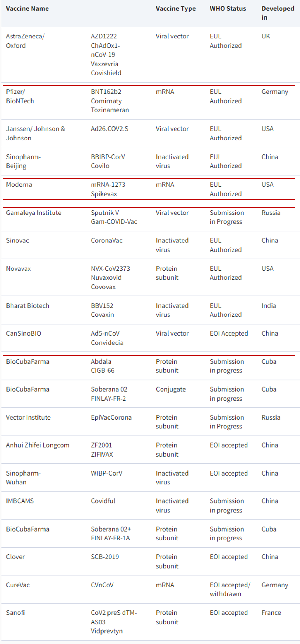This screenshot has height=644, width=300.
Task: Select the CanSinoBIO row name
Action: (x=24, y=333)
